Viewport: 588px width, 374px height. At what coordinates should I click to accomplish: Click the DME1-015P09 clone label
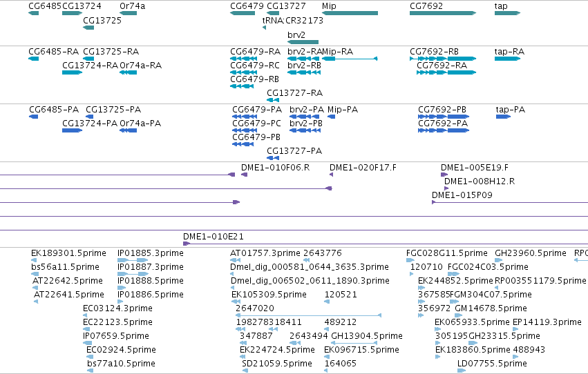[x=462, y=195]
